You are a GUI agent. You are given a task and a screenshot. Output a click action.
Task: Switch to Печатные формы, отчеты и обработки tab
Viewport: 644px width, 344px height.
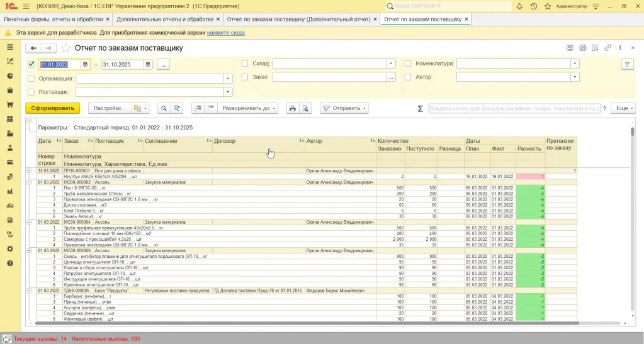(54, 19)
